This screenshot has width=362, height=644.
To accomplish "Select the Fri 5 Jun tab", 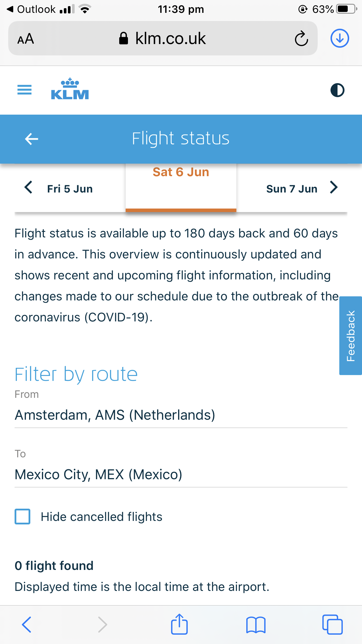I will coord(70,189).
